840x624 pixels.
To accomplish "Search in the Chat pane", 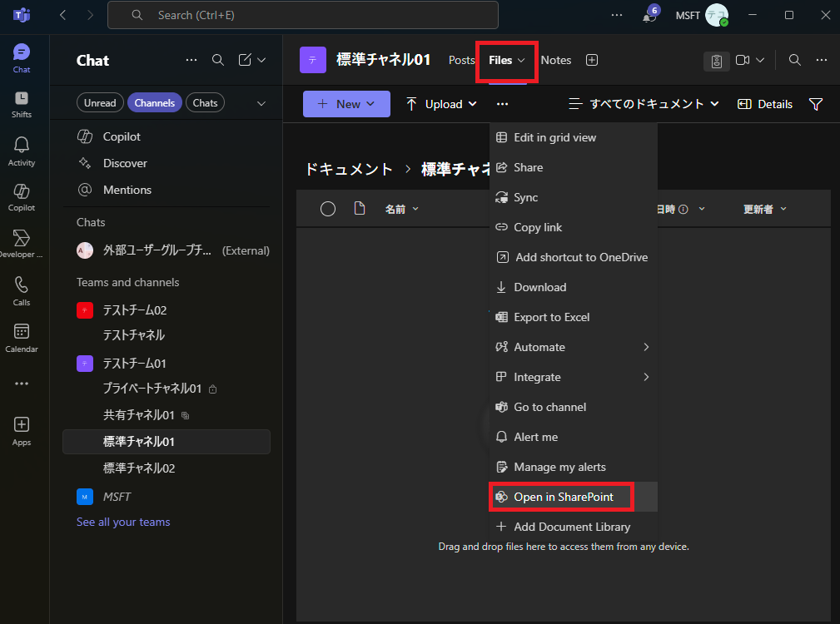I will [x=218, y=60].
